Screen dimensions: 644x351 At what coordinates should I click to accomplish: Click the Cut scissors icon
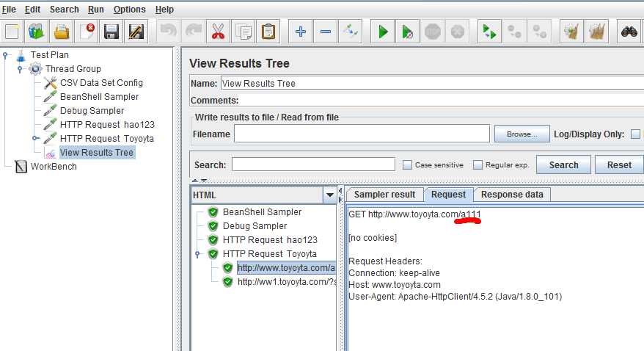218,32
